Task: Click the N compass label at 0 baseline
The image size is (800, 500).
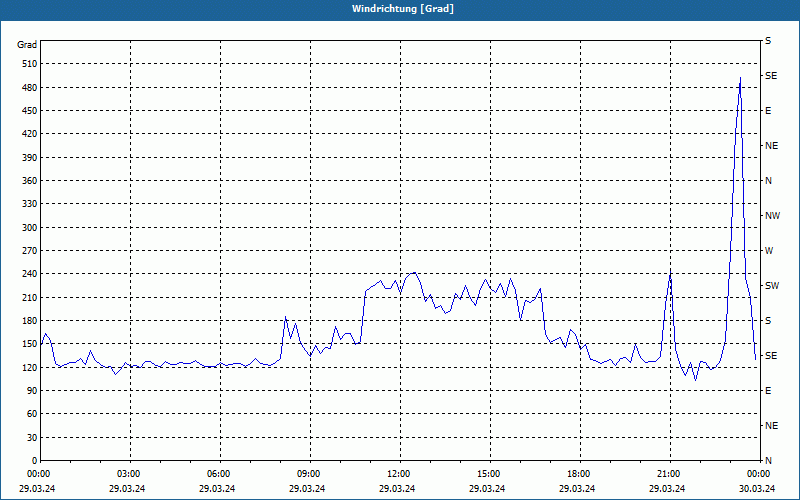Action: (x=768, y=461)
